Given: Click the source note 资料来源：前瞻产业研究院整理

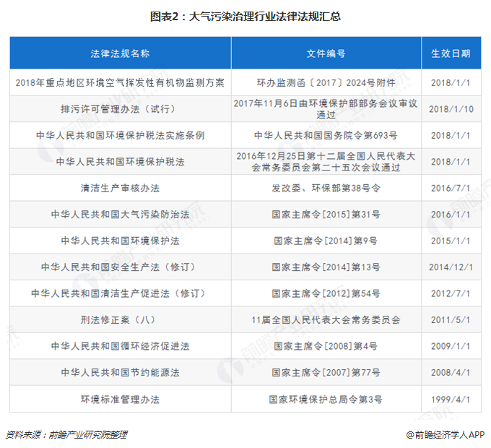Looking at the screenshot, I should (x=66, y=434).
